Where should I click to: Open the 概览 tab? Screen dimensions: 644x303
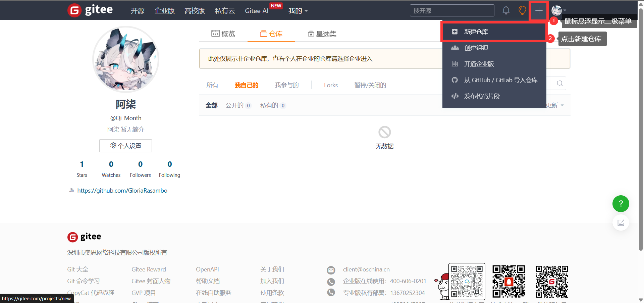tap(223, 34)
